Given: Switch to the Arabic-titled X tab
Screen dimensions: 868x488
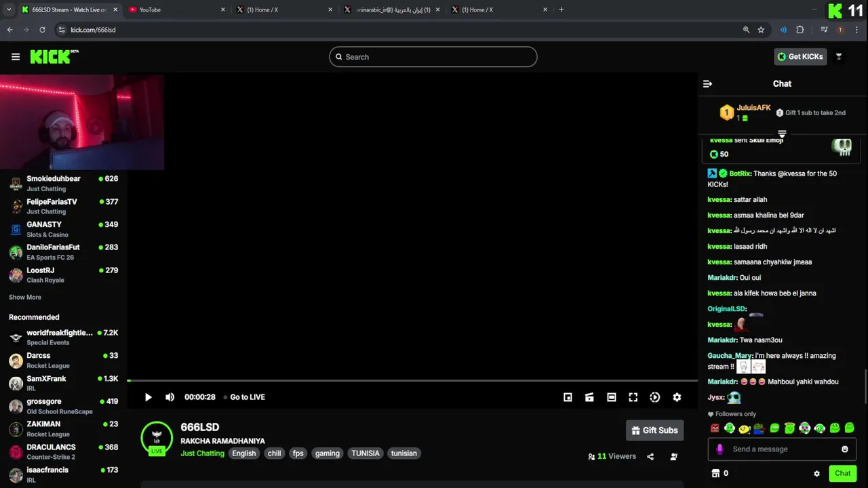Looking at the screenshot, I should pos(393,9).
